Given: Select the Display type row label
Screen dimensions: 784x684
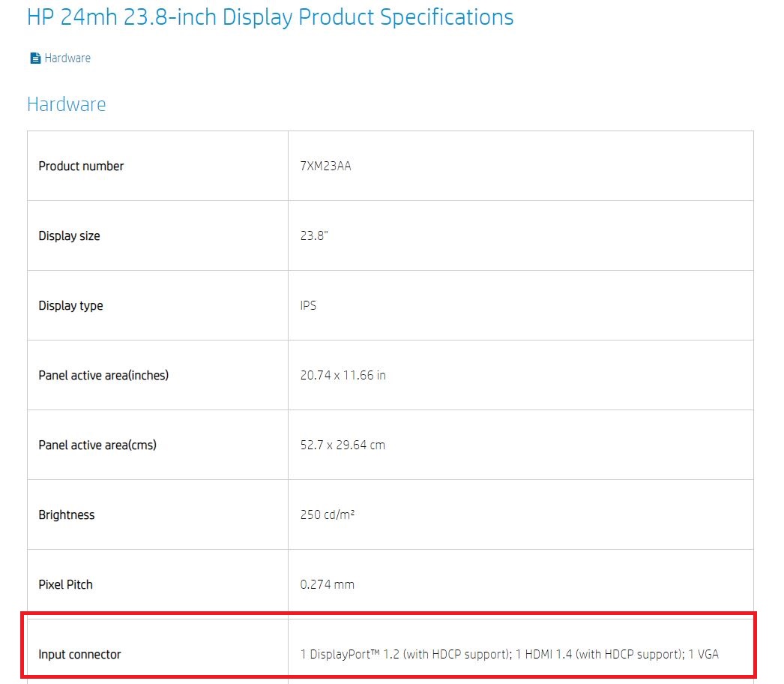Looking at the screenshot, I should (70, 306).
